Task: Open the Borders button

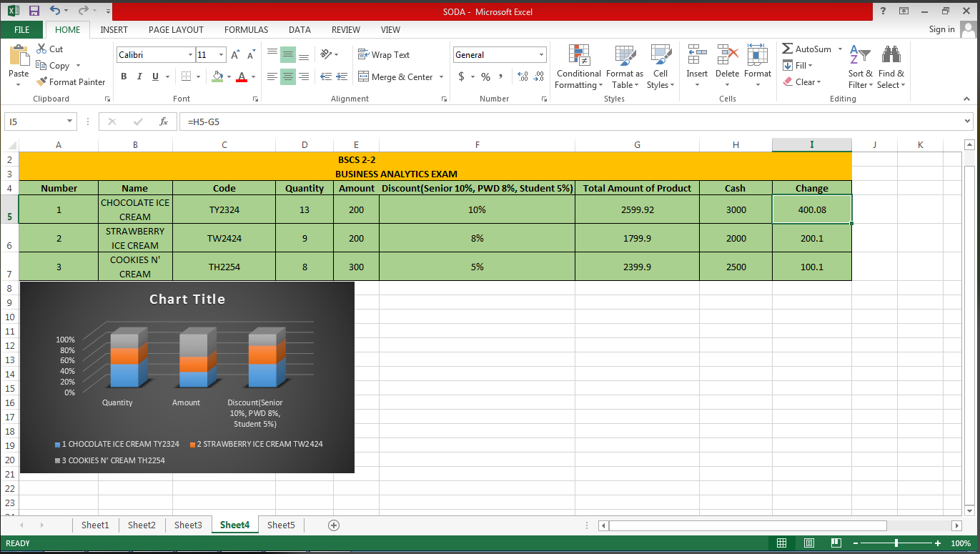Action: 186,76
